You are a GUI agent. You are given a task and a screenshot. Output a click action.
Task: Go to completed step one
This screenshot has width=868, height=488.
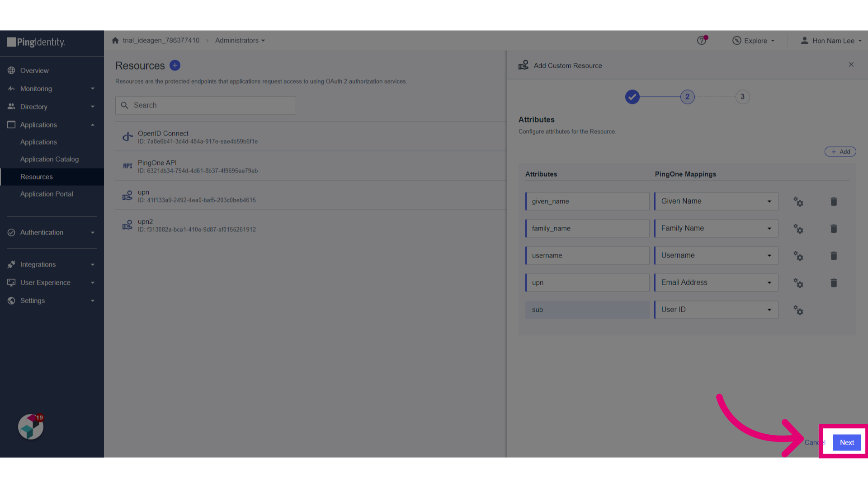click(x=632, y=97)
